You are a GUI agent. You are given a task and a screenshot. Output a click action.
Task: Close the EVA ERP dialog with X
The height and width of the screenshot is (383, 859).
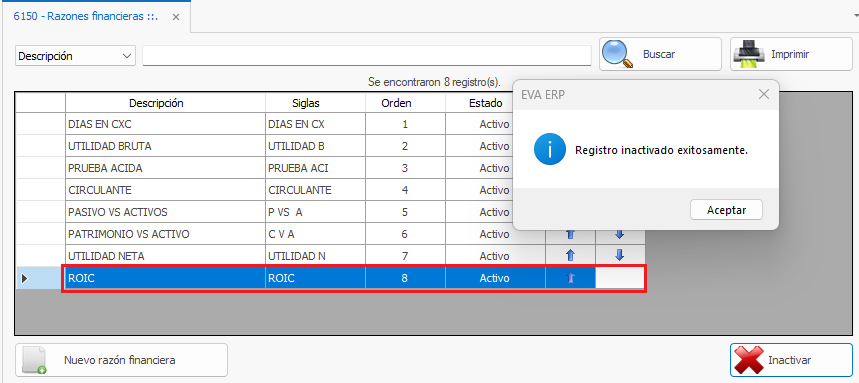(764, 94)
